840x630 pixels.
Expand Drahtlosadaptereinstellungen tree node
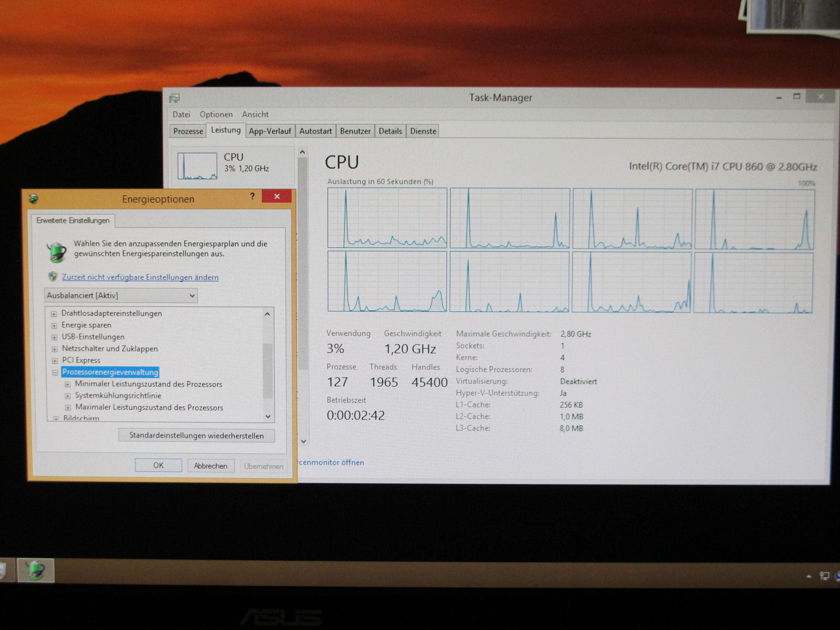click(x=54, y=314)
